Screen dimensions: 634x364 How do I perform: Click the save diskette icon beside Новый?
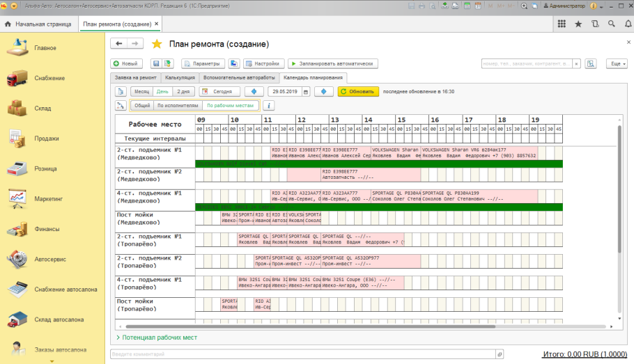tap(156, 63)
